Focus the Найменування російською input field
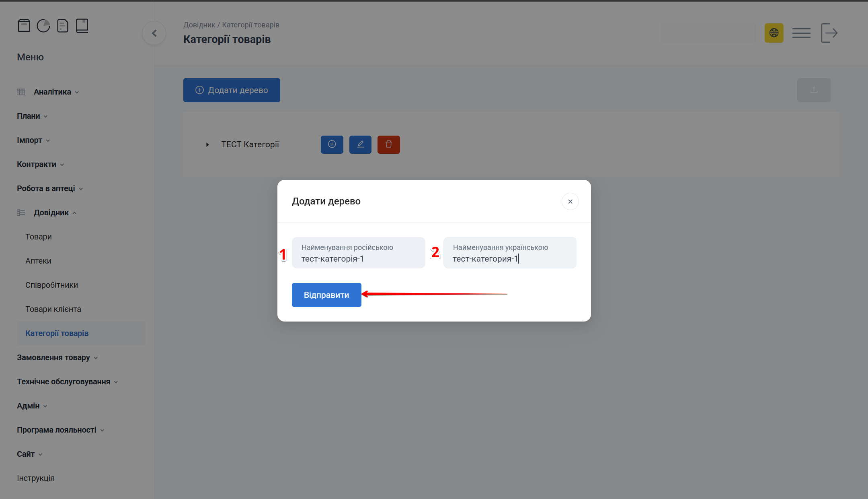The image size is (868, 499). (358, 258)
